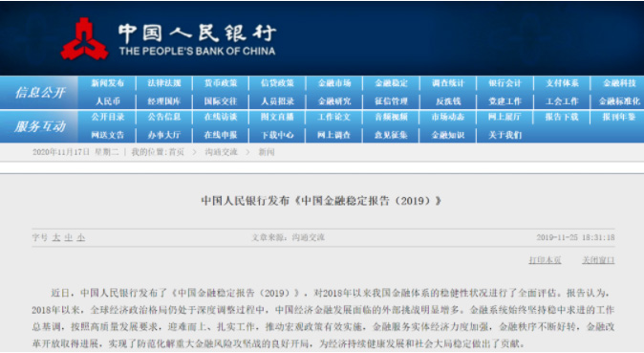Select 金融市场 navigation item
Viewport: 644px width, 353px height.
[334, 83]
